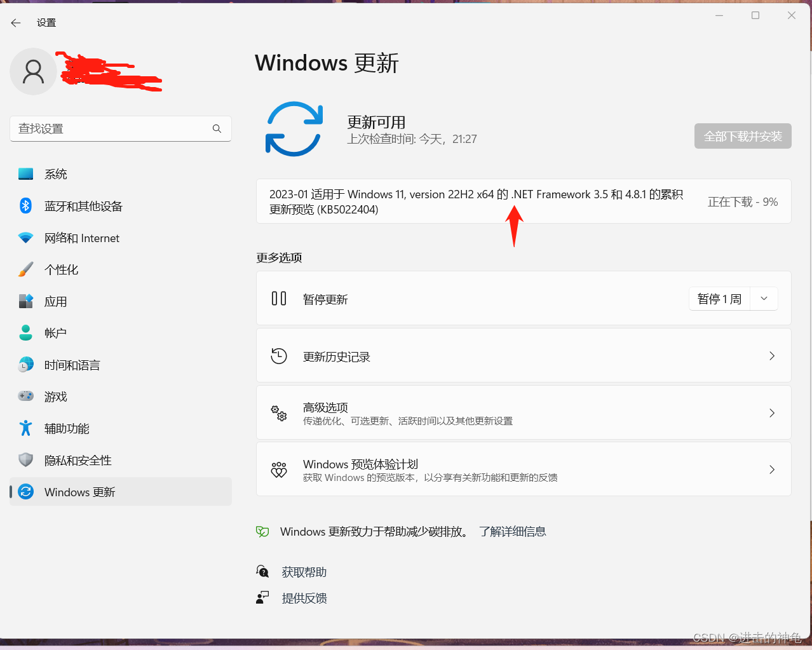812x650 pixels.
Task: Open 辅助功能 settings
Action: 121,428
